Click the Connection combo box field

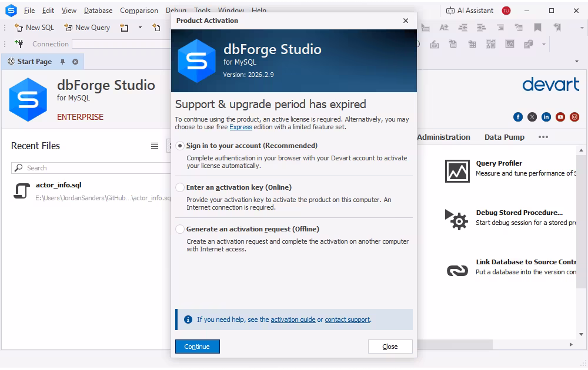tap(122, 44)
